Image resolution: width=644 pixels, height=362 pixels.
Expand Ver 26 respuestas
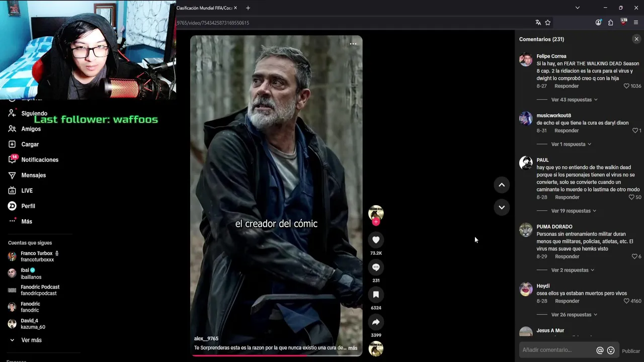[574, 315]
